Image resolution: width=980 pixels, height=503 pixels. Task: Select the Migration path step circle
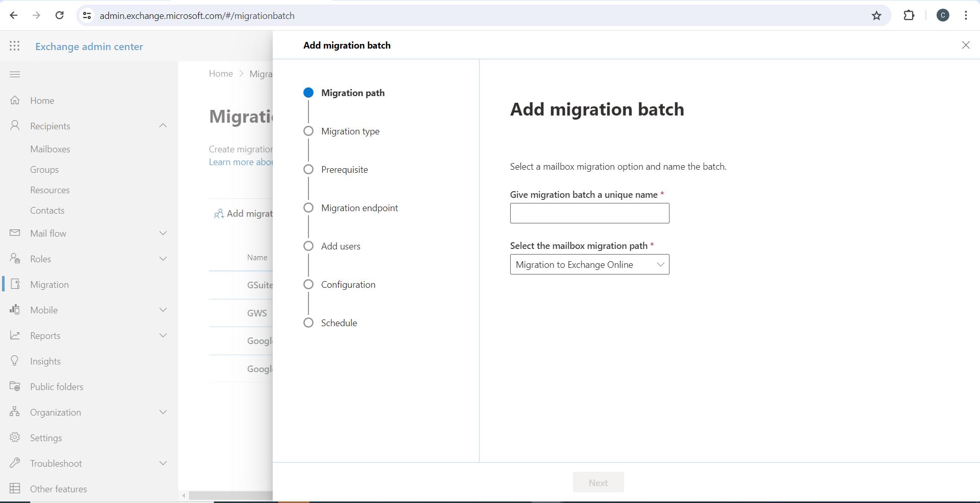[x=308, y=93]
